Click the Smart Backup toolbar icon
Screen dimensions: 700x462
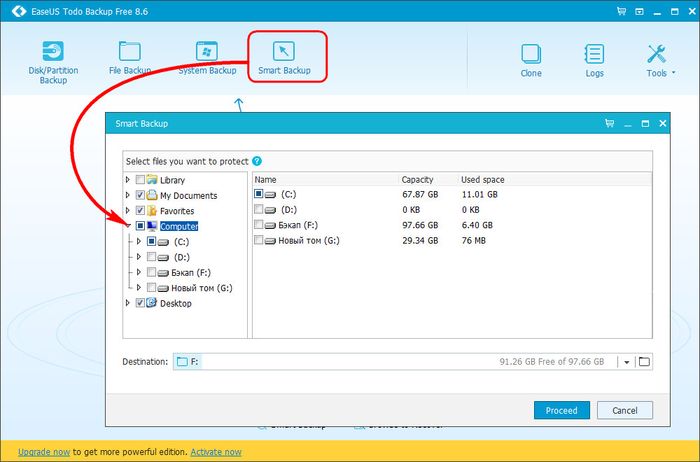coord(286,55)
